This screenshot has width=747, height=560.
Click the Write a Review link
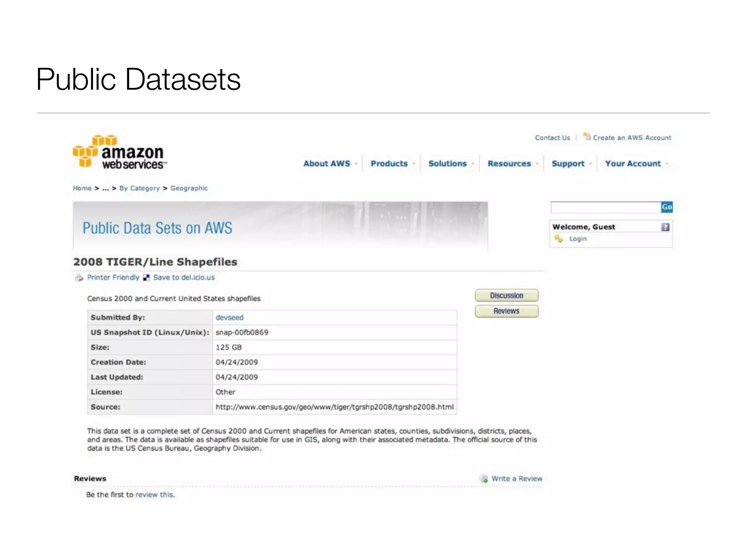click(517, 479)
